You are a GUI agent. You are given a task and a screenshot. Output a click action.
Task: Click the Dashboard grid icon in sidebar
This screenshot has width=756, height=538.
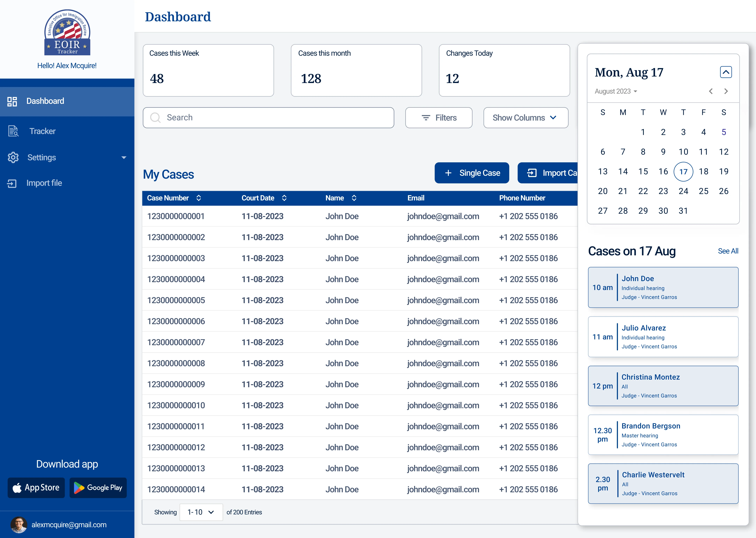(x=12, y=101)
